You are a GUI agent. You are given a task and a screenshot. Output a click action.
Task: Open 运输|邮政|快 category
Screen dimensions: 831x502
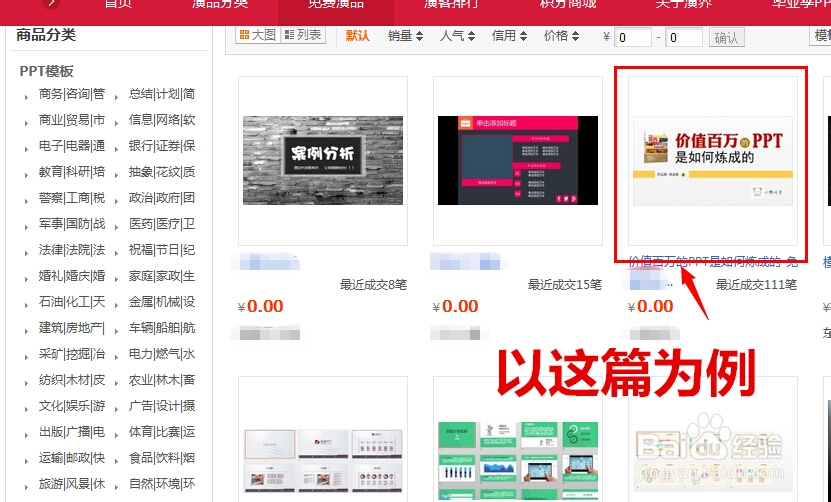pyautogui.click(x=72, y=457)
